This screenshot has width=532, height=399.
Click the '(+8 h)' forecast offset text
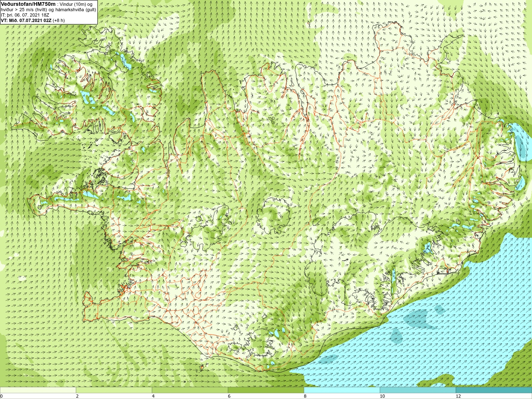(x=59, y=20)
